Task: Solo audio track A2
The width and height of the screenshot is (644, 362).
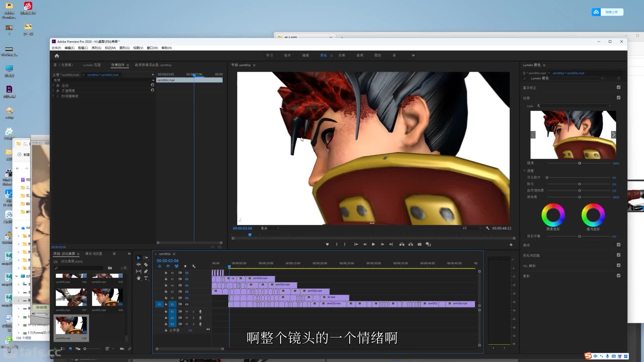Action: [194, 318]
